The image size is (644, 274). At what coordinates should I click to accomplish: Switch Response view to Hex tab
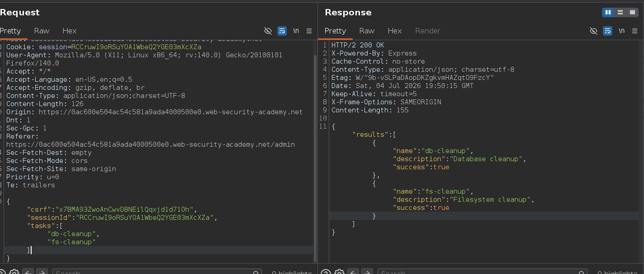point(395,31)
